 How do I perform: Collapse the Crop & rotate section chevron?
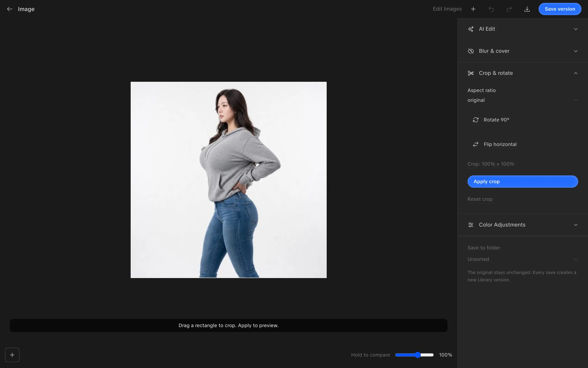576,73
